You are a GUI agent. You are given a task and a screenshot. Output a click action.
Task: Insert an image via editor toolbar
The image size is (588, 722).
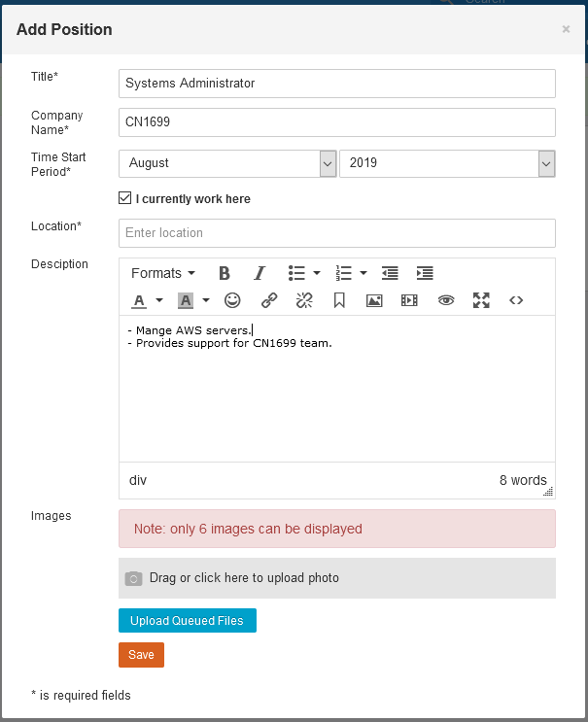[374, 300]
